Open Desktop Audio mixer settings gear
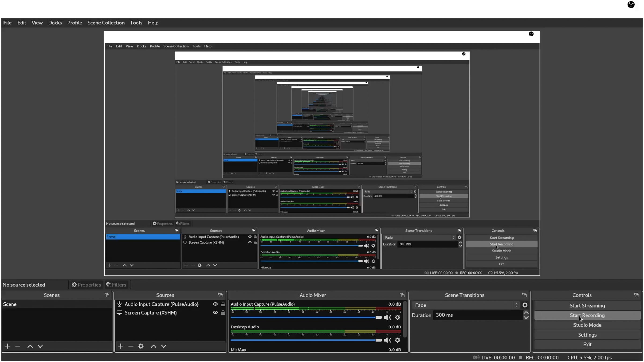This screenshot has width=644, height=362. [x=397, y=340]
